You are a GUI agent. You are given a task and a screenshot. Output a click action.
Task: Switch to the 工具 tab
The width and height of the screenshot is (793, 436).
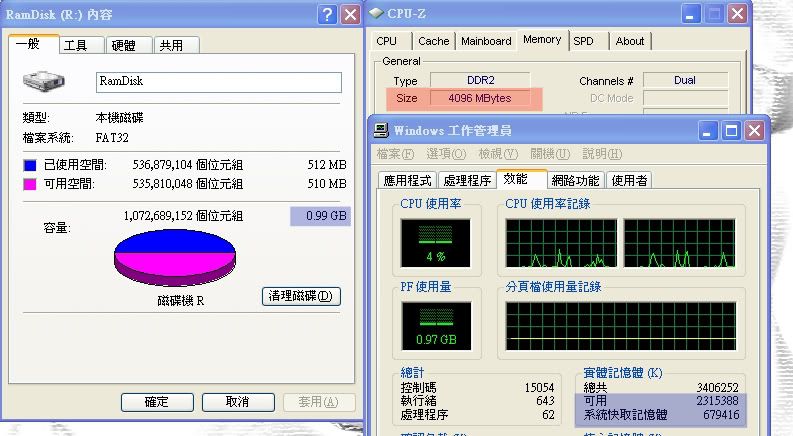[81, 46]
